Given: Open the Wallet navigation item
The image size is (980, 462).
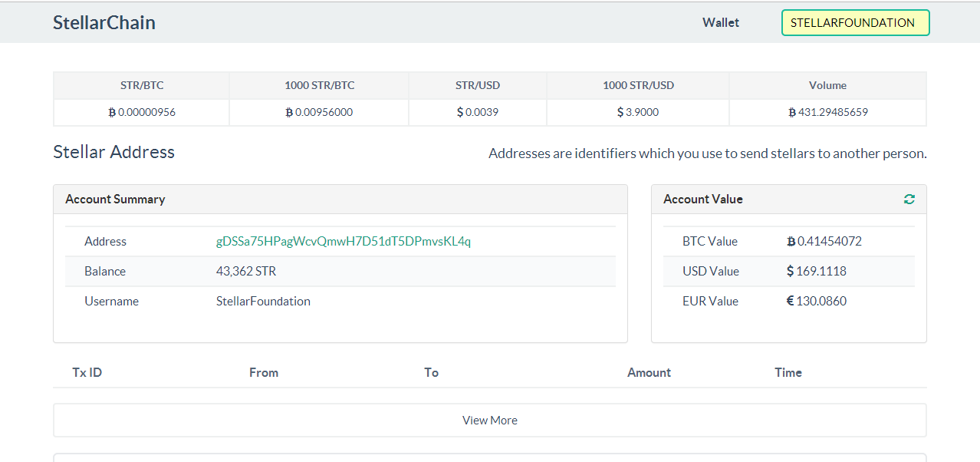Looking at the screenshot, I should [x=721, y=23].
